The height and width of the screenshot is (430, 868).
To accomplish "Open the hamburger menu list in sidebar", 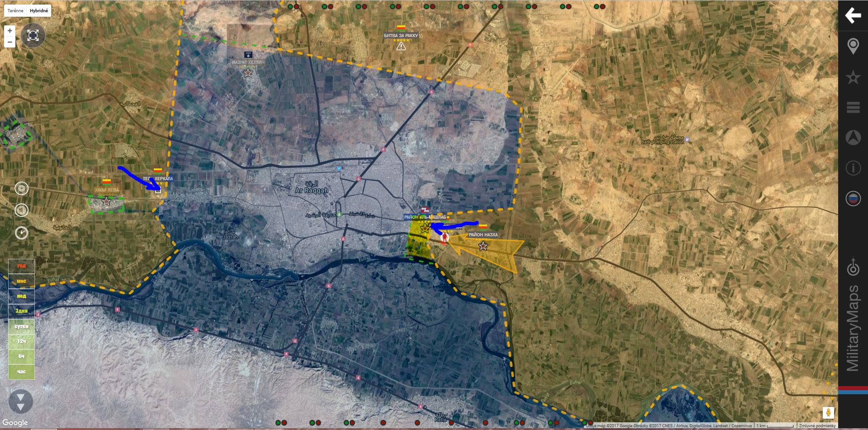I will (853, 108).
